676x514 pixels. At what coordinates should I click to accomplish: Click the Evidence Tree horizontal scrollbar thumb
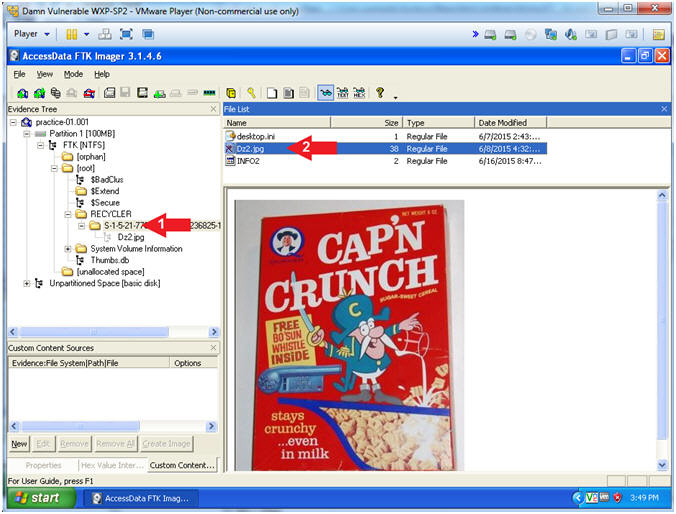click(94, 332)
